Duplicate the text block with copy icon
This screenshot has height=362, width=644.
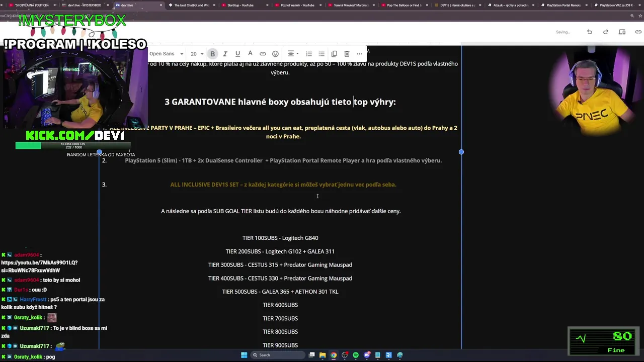point(334,54)
